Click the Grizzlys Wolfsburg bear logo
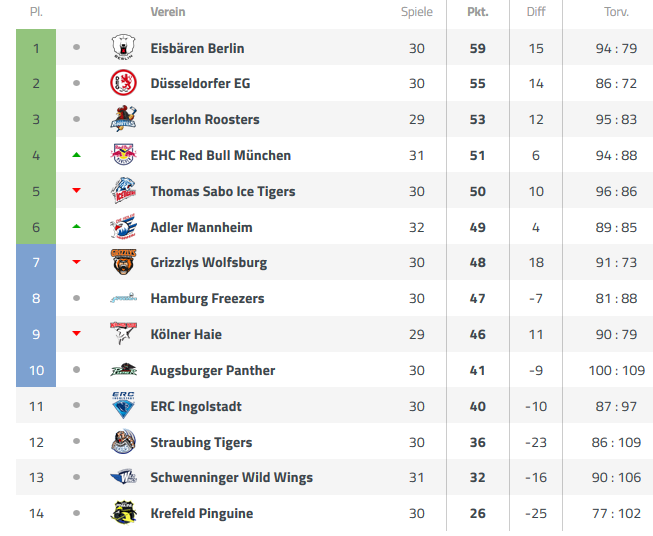Viewport: 653px width, 536px height. point(123,262)
